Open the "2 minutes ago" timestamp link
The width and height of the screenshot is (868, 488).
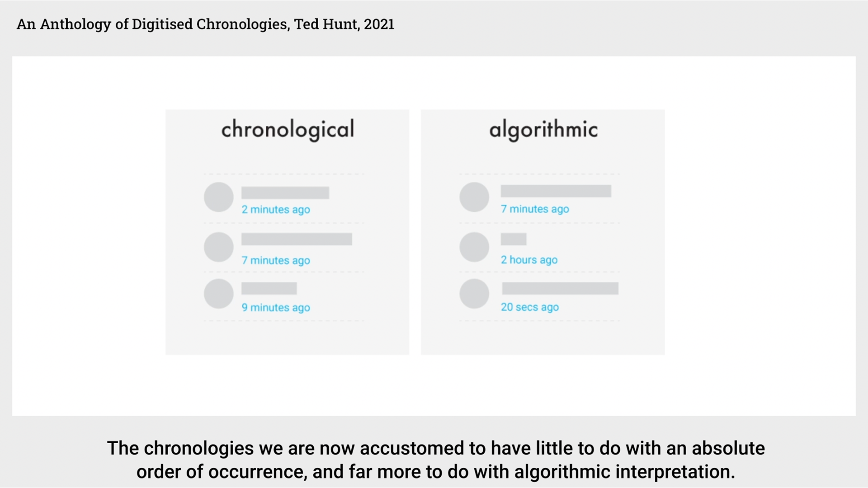click(x=276, y=210)
